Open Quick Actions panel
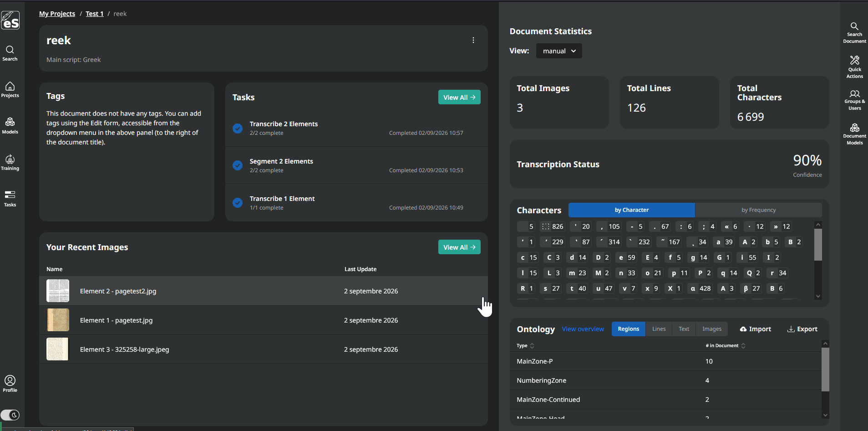 point(854,67)
